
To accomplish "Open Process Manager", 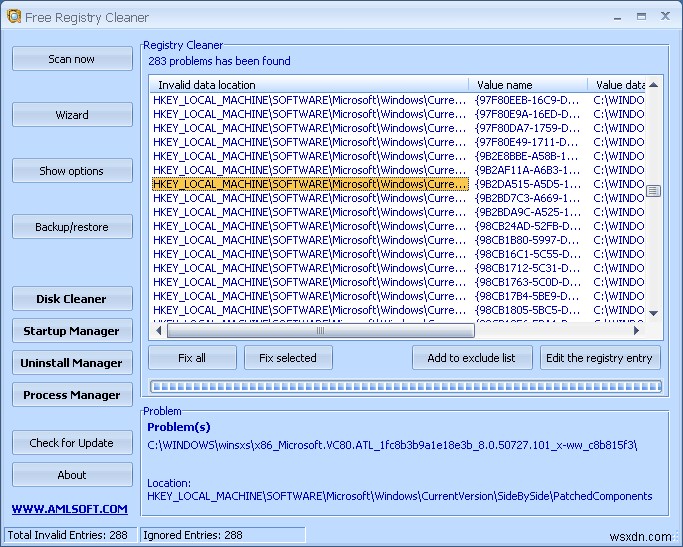I will click(72, 395).
